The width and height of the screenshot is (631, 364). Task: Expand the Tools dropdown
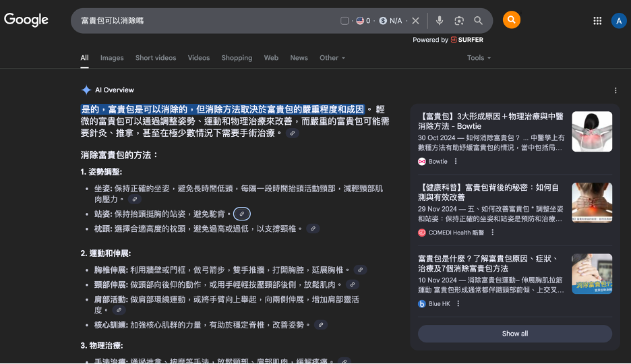480,58
